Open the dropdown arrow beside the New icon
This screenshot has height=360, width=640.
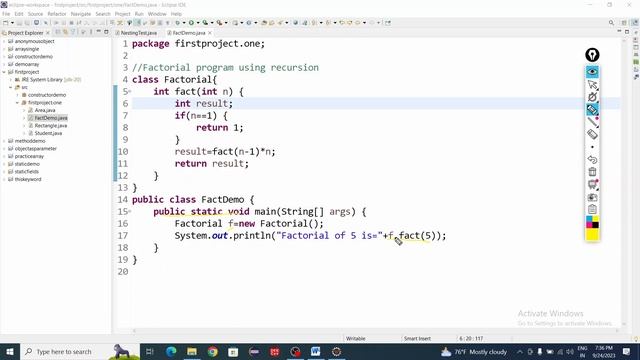[12, 23]
